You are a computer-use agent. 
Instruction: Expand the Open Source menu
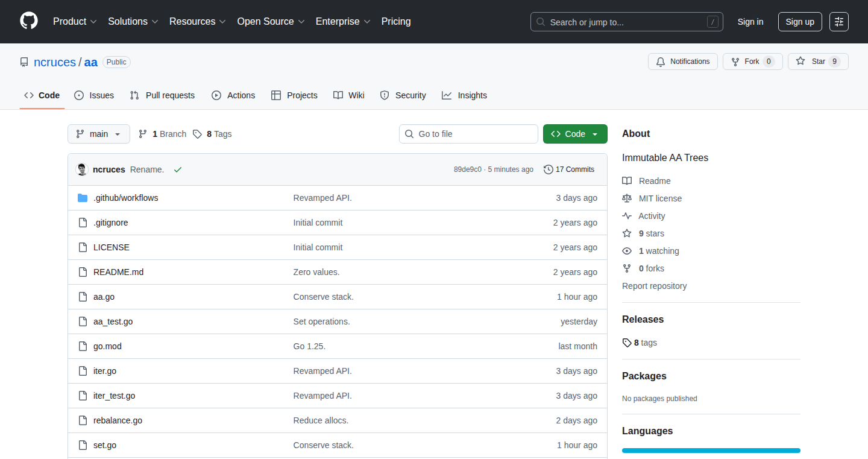tap(271, 22)
